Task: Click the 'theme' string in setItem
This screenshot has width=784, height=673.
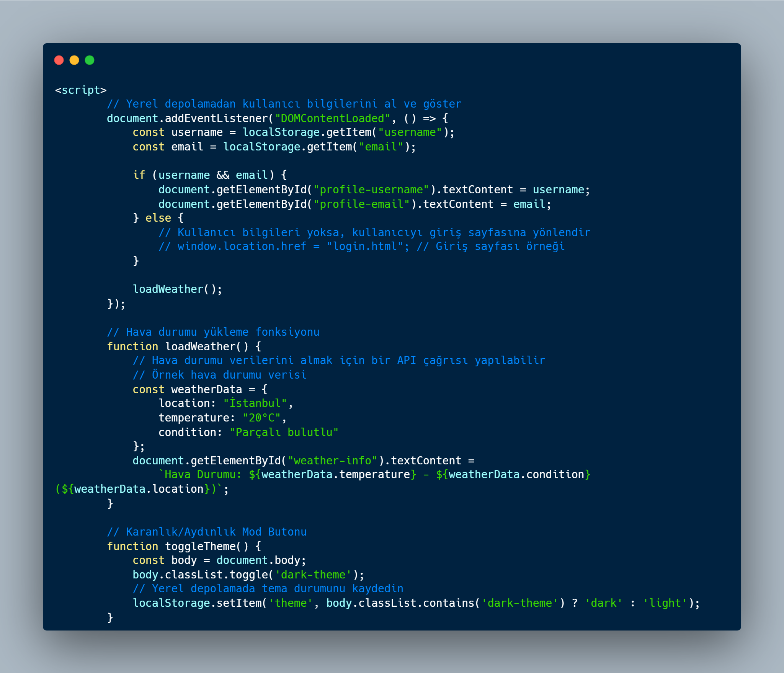Action: [x=291, y=603]
